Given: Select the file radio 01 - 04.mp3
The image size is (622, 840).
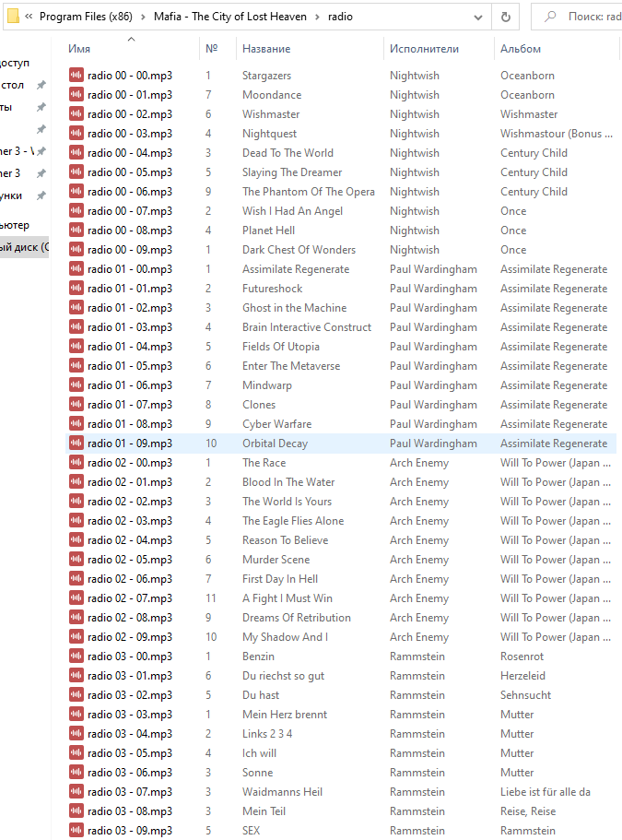Looking at the screenshot, I should coord(129,347).
